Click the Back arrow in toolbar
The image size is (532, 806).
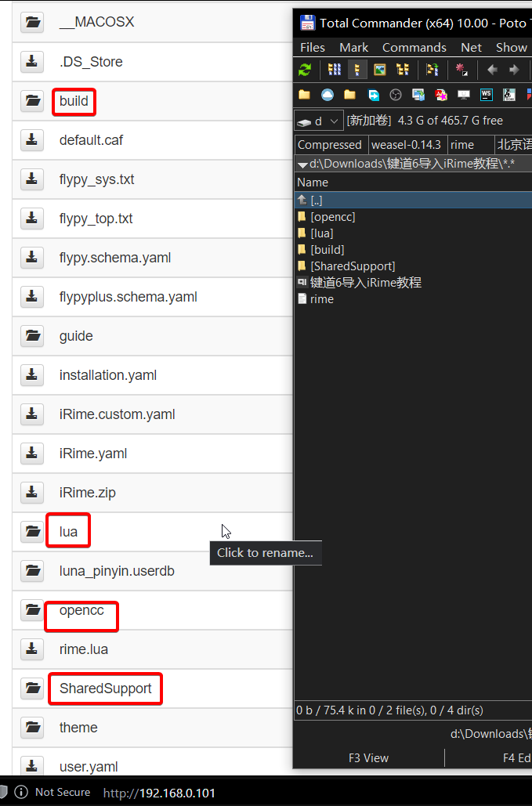[492, 70]
